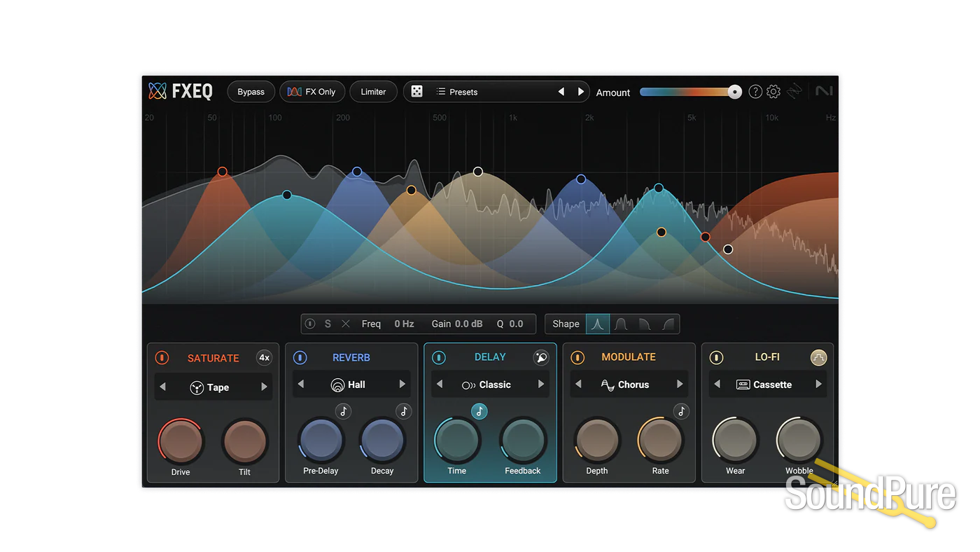Click the FXEQ logo icon

pos(157,91)
